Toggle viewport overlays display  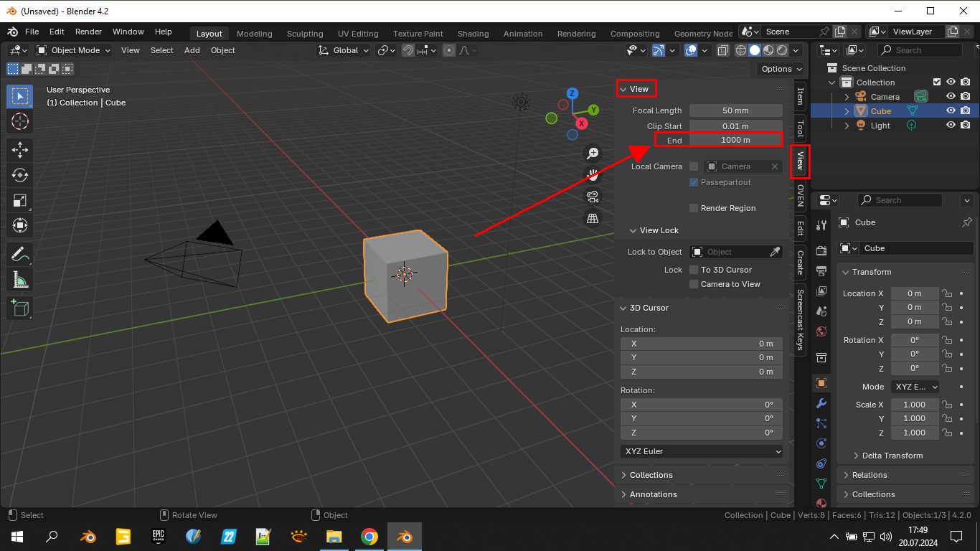(x=690, y=50)
